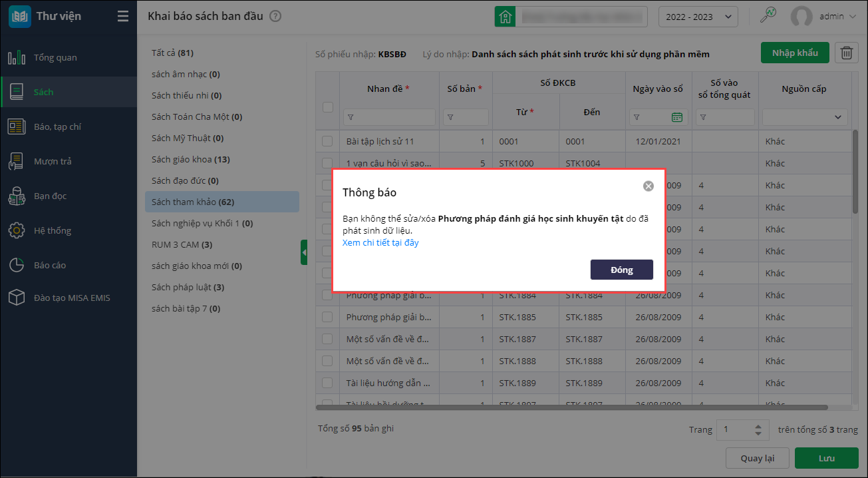Select category Tất cả (81)

tap(222, 53)
